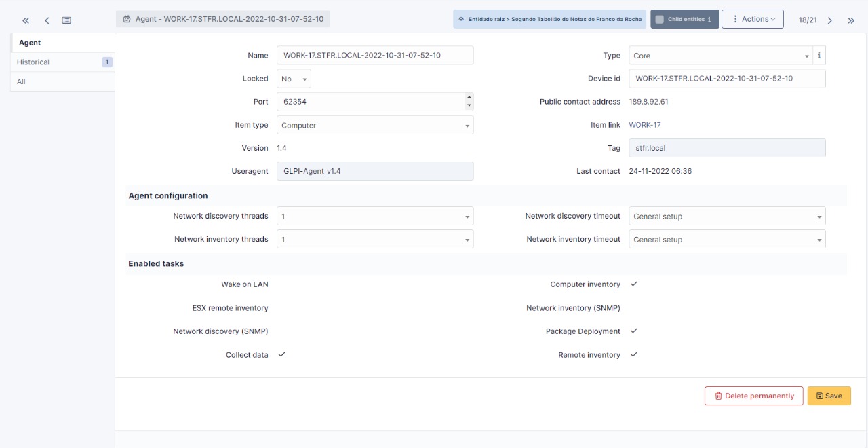This screenshot has width=868, height=448.
Task: Collapse the sidebar using the double-left chevron
Action: [x=24, y=19]
